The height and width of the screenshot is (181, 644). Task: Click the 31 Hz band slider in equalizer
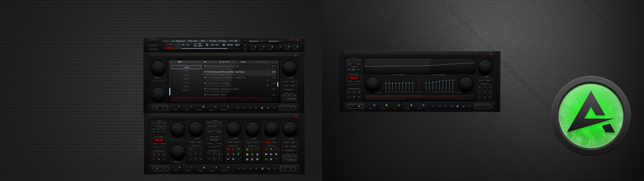tap(386, 83)
